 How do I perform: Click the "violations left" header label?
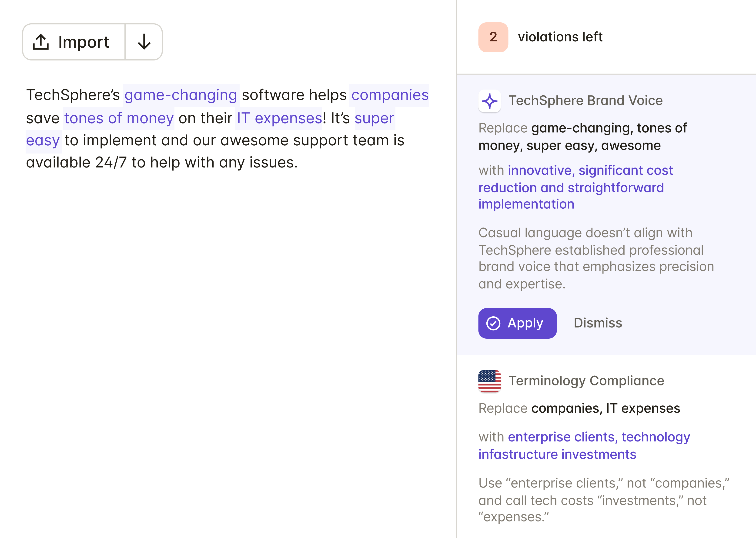(x=560, y=37)
